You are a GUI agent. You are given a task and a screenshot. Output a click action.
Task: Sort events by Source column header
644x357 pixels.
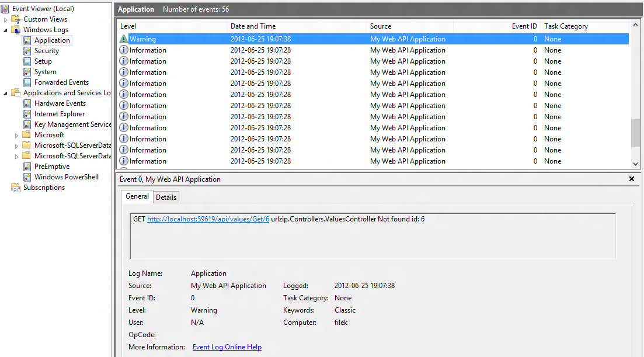point(409,26)
